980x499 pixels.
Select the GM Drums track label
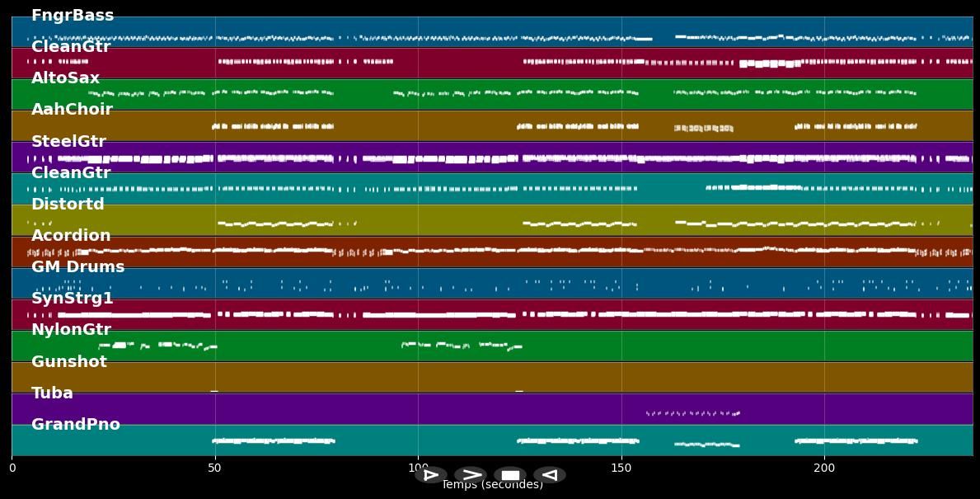[77, 267]
